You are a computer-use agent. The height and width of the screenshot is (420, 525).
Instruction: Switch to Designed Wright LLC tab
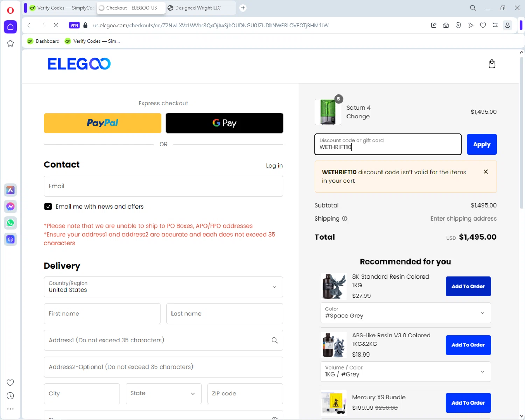pos(200,8)
